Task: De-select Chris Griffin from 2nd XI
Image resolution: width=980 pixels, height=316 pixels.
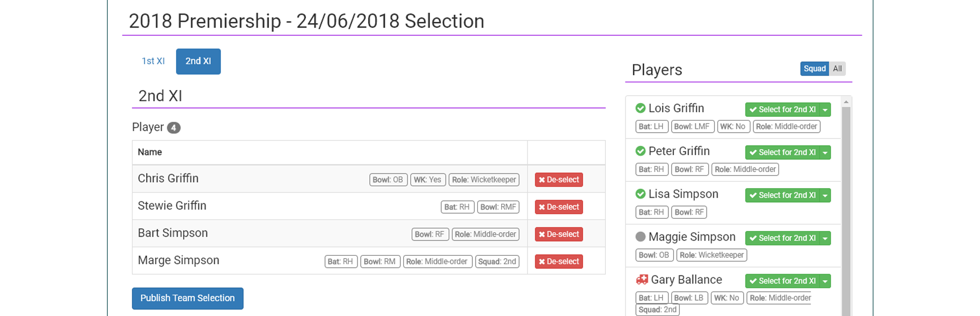Action: pos(559,180)
